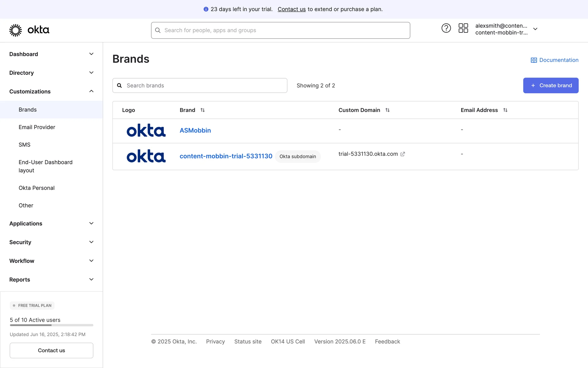Sort by Email Address column arrows
Screen dimensions: 588x368
505,110
